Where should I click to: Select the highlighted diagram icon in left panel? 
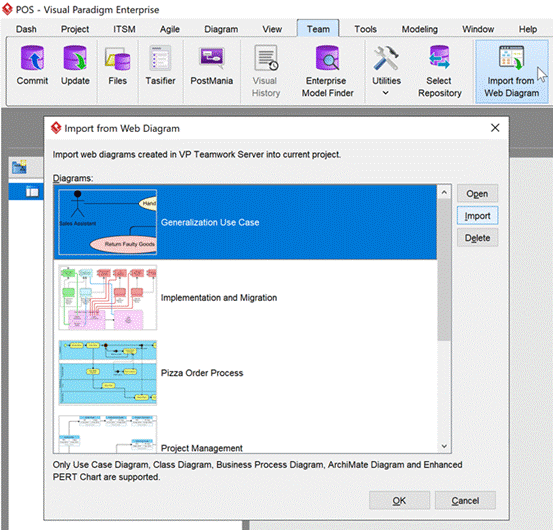pos(32,191)
